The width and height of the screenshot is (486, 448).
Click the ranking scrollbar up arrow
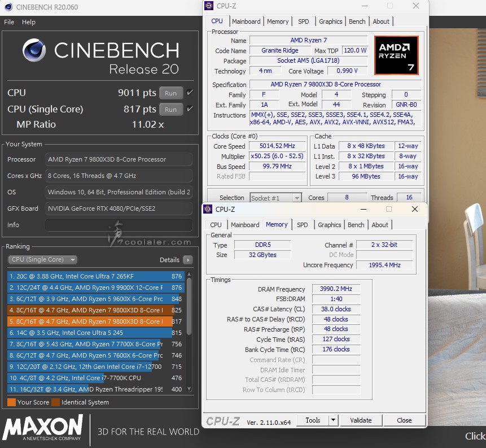pyautogui.click(x=189, y=275)
